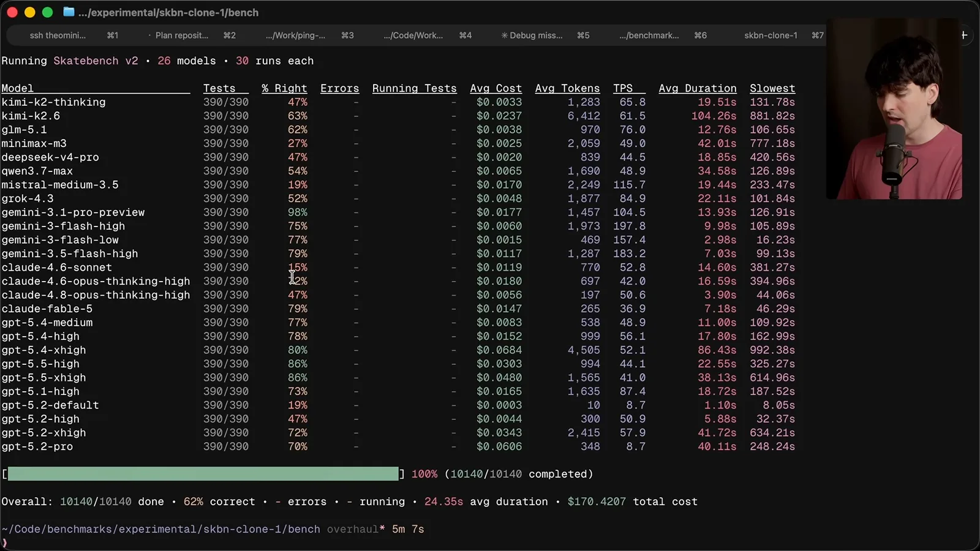Click the webcam video overlay of the presenter
Viewport: 980px width, 551px height.
click(894, 109)
